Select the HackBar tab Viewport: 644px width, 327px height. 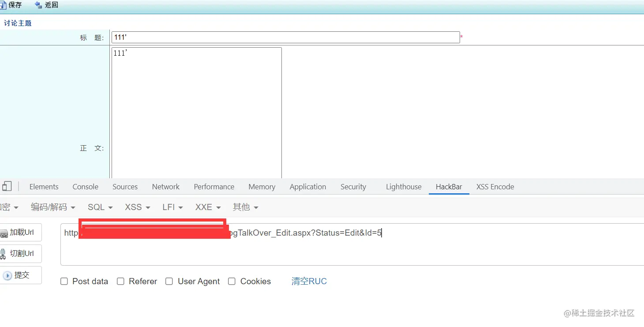[449, 187]
